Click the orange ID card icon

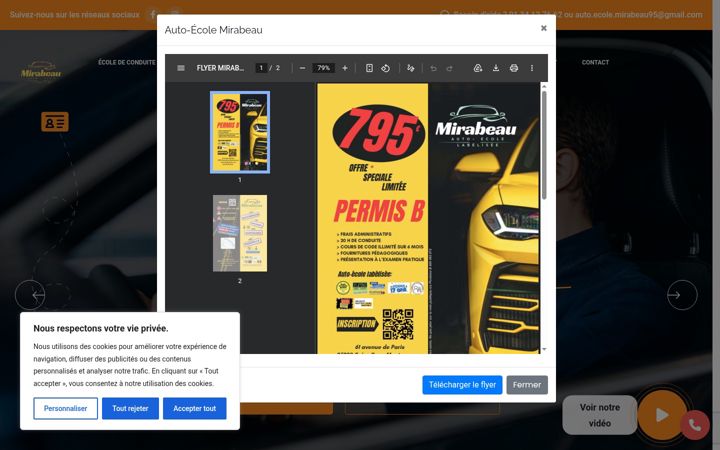pyautogui.click(x=55, y=122)
